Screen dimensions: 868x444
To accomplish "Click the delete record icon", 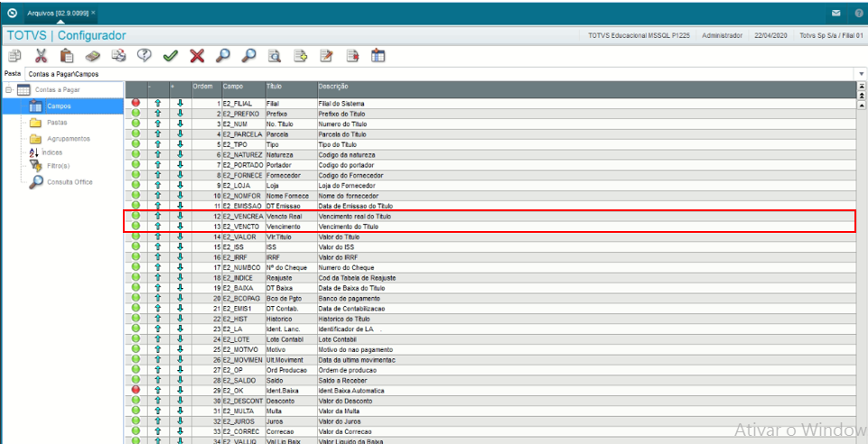I will (x=352, y=56).
